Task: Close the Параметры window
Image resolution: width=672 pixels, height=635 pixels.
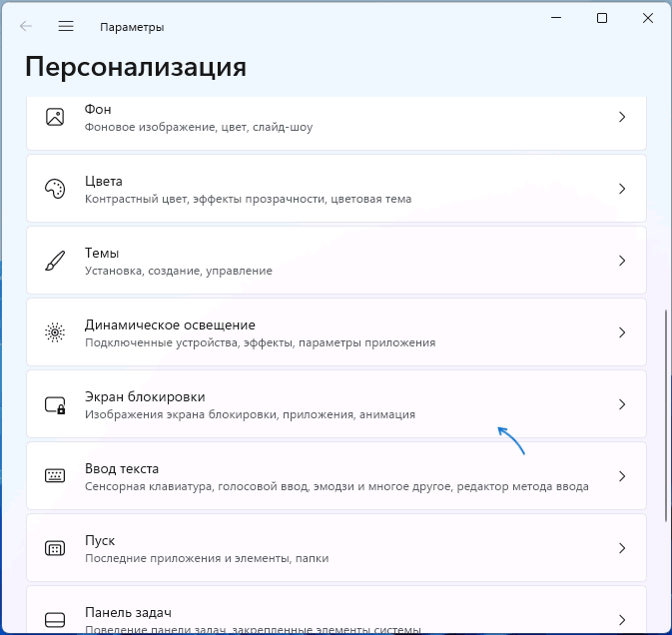Action: click(648, 18)
